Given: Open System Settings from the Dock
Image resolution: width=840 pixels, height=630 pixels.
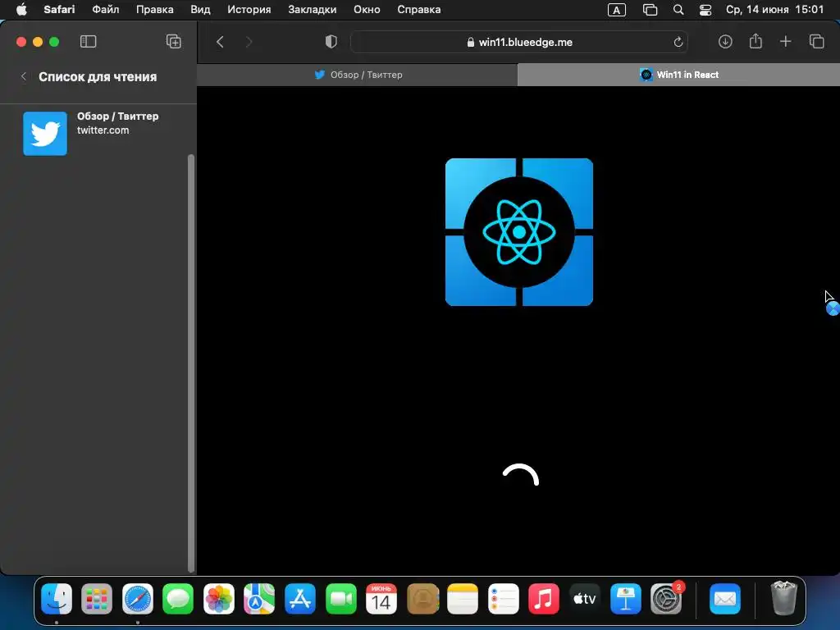Looking at the screenshot, I should click(x=666, y=599).
